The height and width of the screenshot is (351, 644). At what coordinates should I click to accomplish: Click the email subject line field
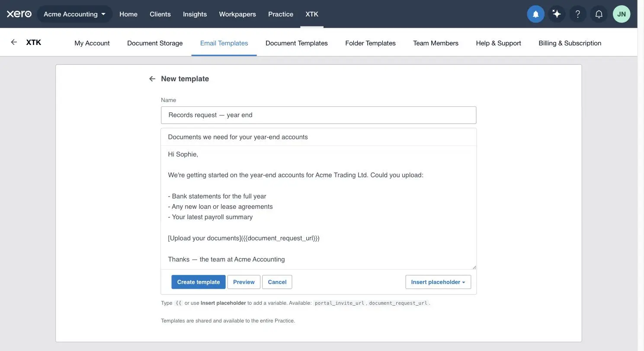point(318,137)
